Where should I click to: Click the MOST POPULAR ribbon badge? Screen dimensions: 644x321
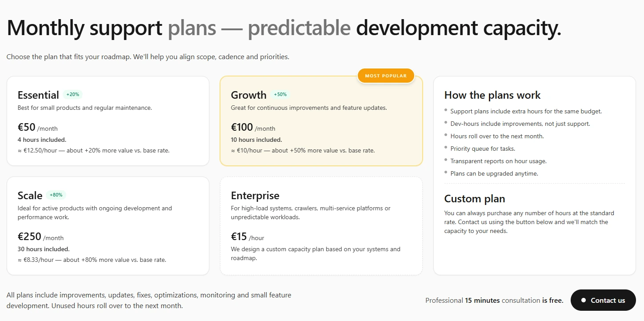(386, 76)
